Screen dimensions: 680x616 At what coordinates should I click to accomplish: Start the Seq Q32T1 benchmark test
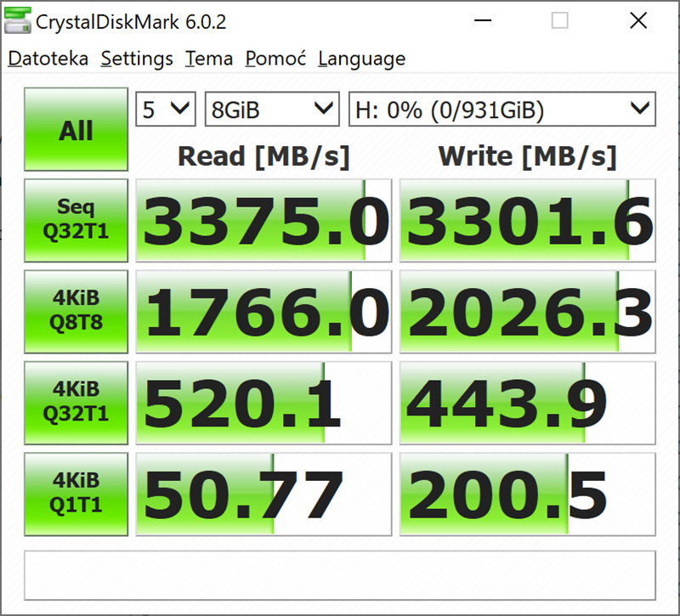click(x=76, y=220)
